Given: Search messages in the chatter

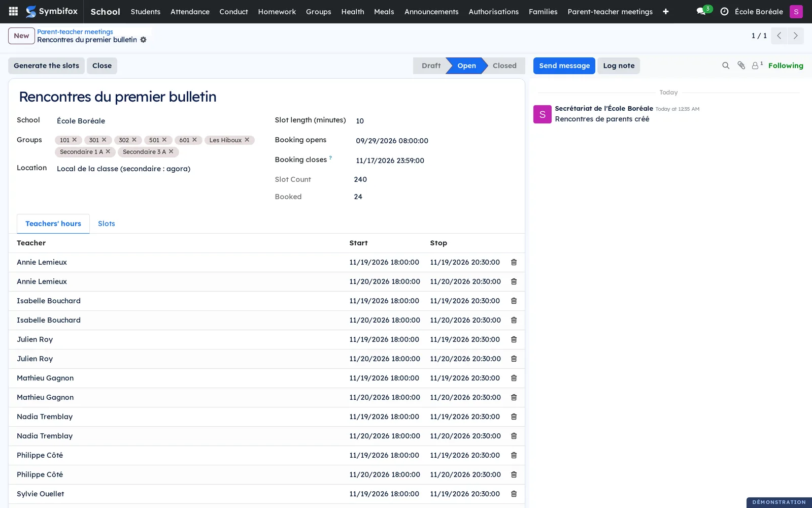Looking at the screenshot, I should (x=726, y=66).
